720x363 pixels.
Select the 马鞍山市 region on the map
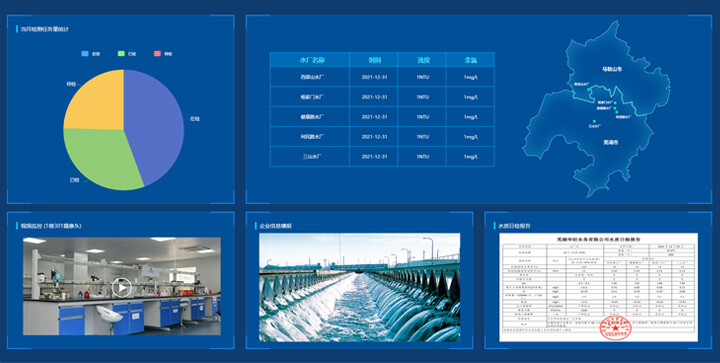(612, 69)
